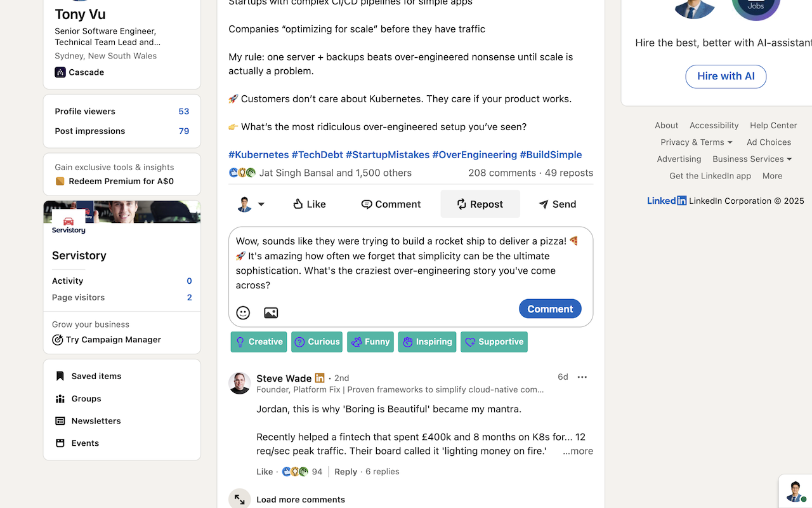Screen dimensions: 812x508
Task: Click the Groups icon in sidebar
Action: point(60,399)
